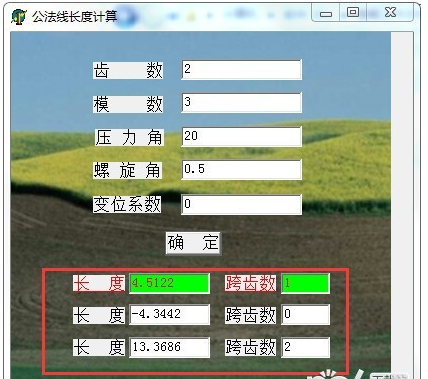Viewport: 428px width, 379px height.
Task: Click the green 跨齿数 result box
Action: point(306,283)
